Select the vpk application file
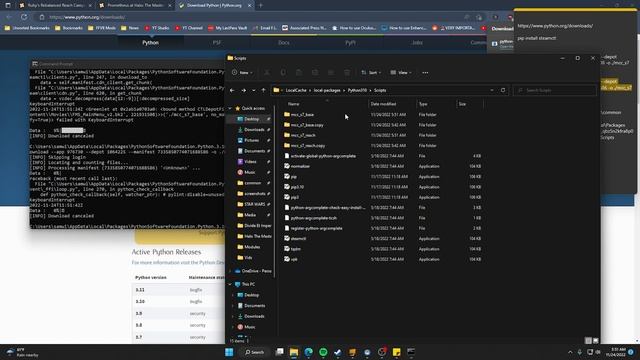 (294, 259)
